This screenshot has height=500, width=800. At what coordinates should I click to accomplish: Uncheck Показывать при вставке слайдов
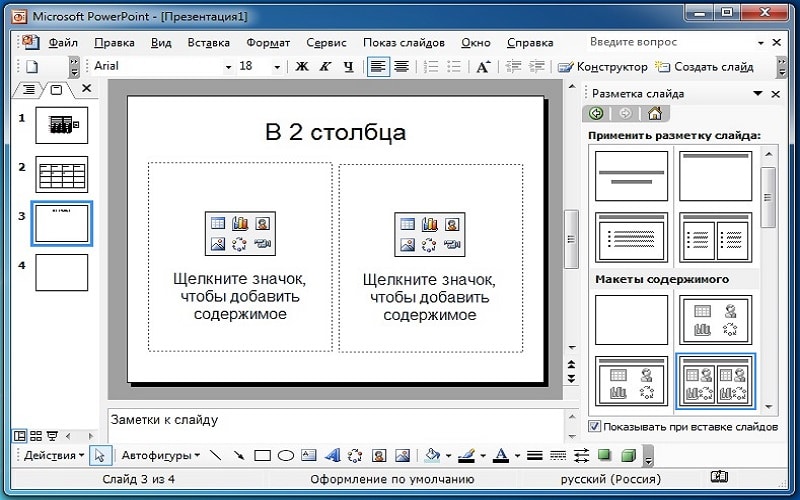click(x=594, y=427)
